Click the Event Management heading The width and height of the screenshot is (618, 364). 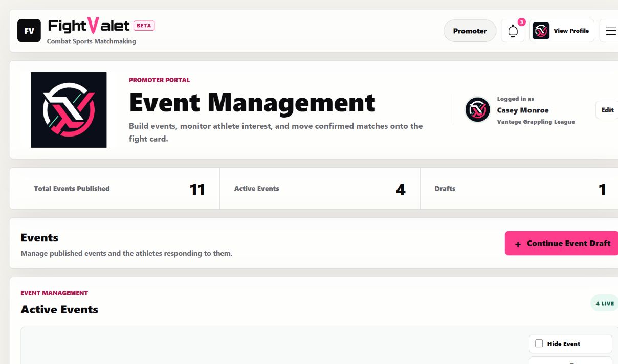(x=252, y=102)
